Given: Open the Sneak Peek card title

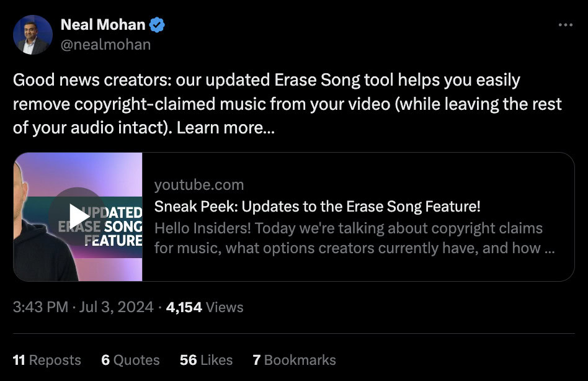Looking at the screenshot, I should [x=317, y=206].
